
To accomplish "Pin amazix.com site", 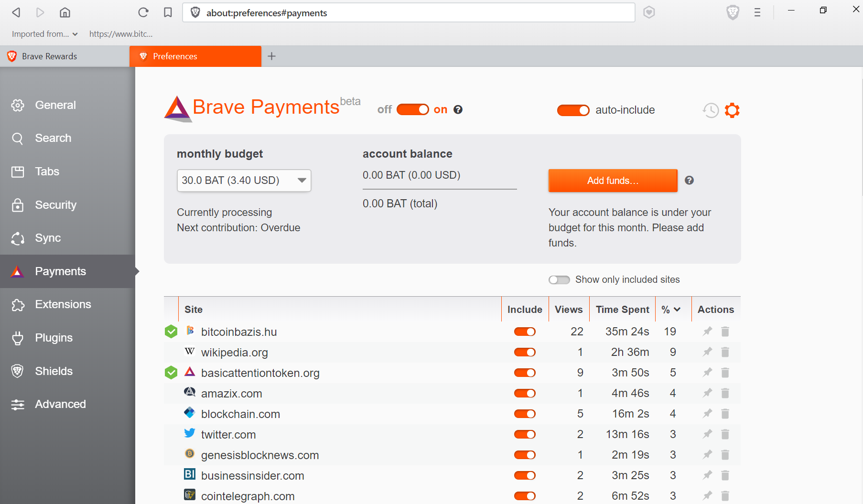I will pos(708,393).
